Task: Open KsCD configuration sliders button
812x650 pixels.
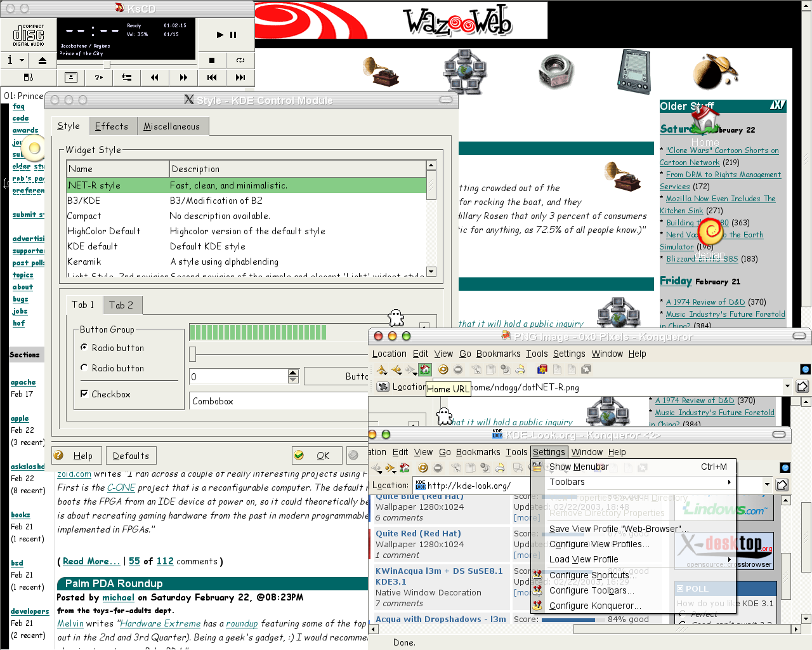Action: pyautogui.click(x=127, y=77)
